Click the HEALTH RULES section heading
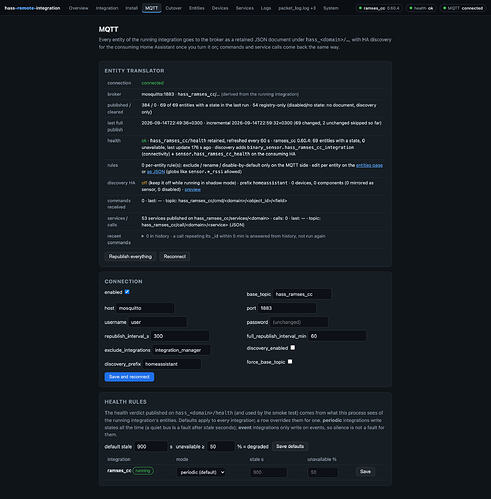Viewport: 491px width, 499px height. coord(126,402)
